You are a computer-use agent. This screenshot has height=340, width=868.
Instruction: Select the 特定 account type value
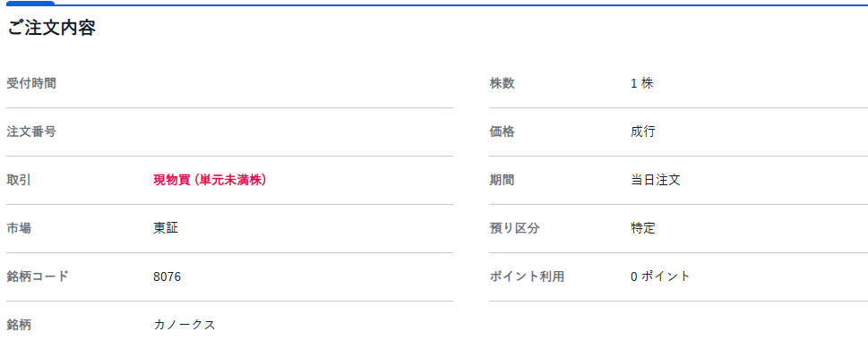coord(642,228)
